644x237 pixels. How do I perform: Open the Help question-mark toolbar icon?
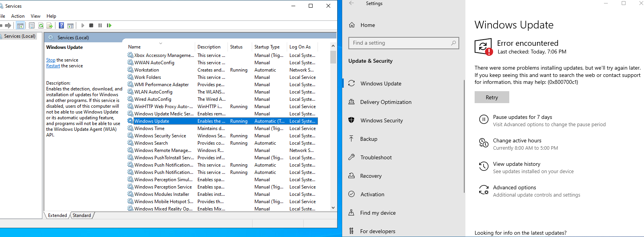(x=61, y=25)
